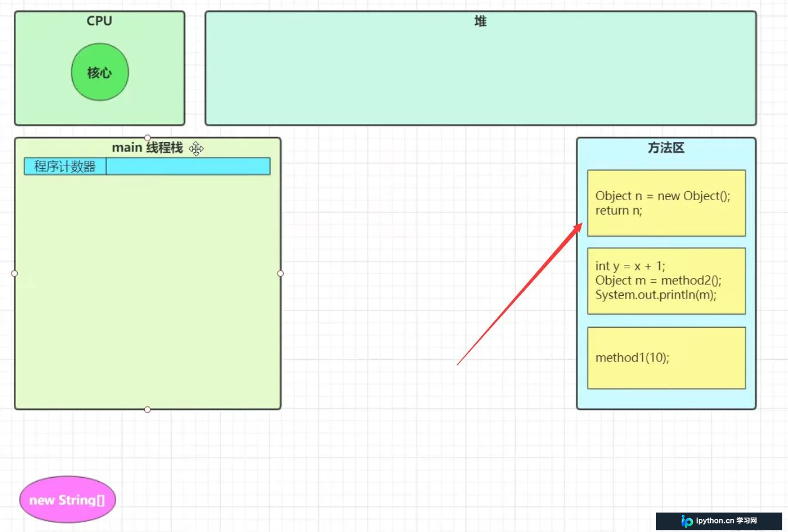788x532 pixels.
Task: Select the yellow method1(10); box
Action: (667, 358)
